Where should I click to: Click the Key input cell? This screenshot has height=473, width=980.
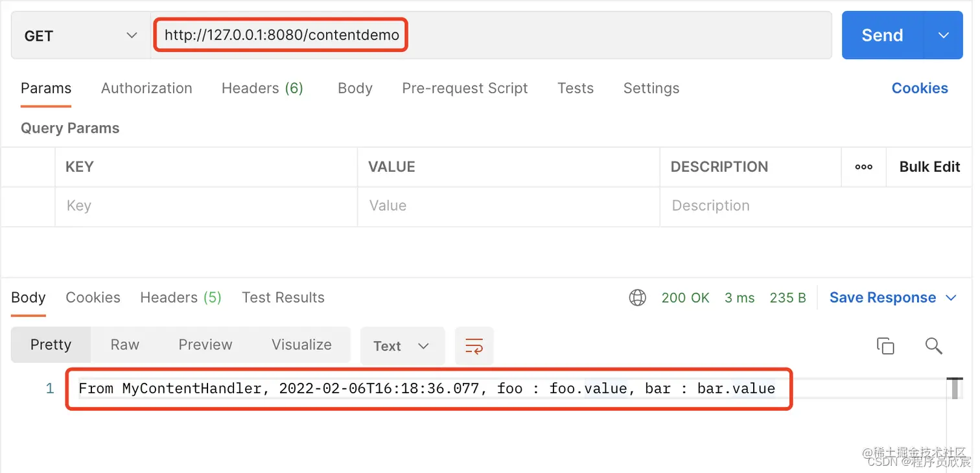(206, 207)
